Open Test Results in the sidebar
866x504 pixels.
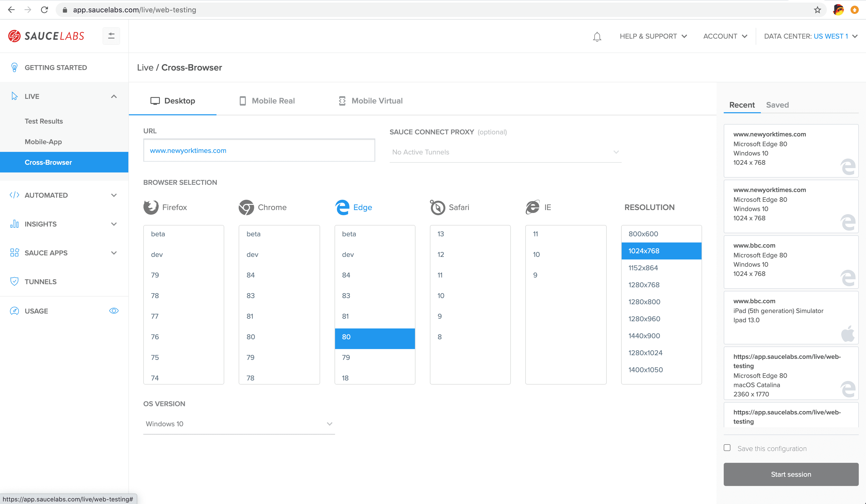pyautogui.click(x=44, y=121)
